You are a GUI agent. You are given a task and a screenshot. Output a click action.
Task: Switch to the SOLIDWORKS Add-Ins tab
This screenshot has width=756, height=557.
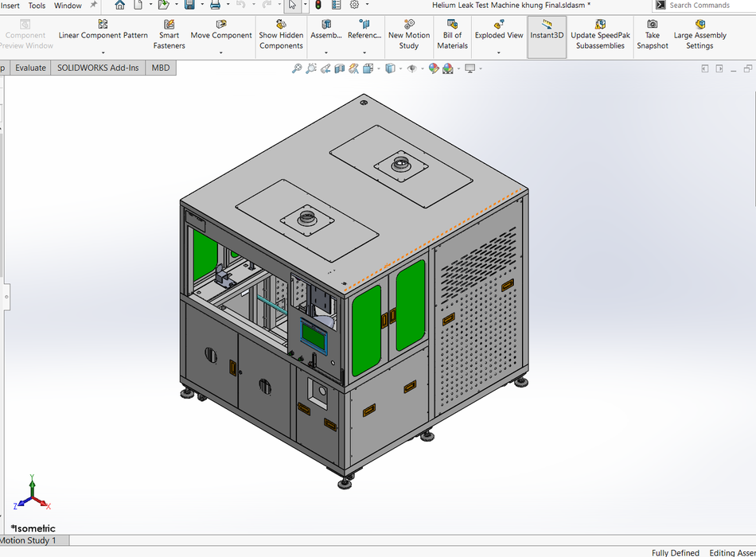[98, 68]
